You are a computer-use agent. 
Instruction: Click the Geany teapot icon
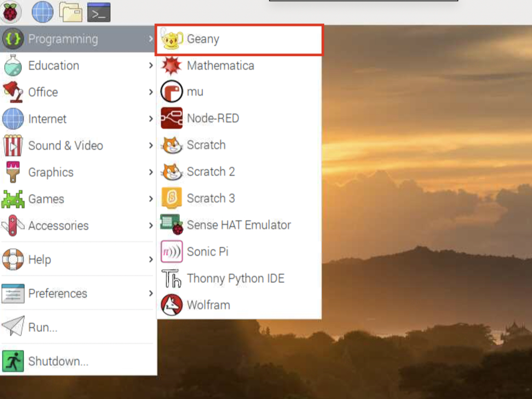(x=171, y=39)
